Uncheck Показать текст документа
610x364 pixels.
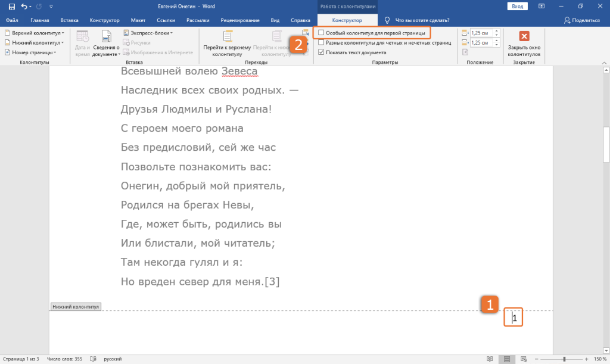click(x=321, y=52)
